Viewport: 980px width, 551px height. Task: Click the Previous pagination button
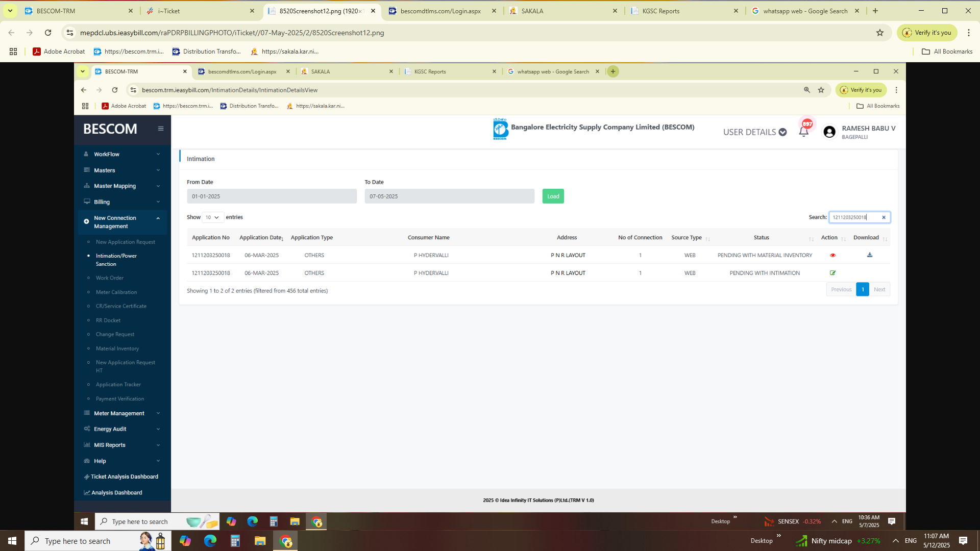pos(841,289)
